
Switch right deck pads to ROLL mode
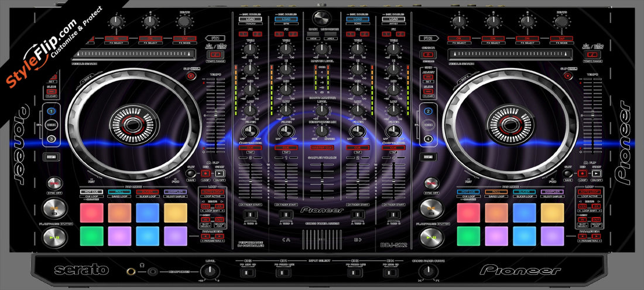click(x=496, y=192)
